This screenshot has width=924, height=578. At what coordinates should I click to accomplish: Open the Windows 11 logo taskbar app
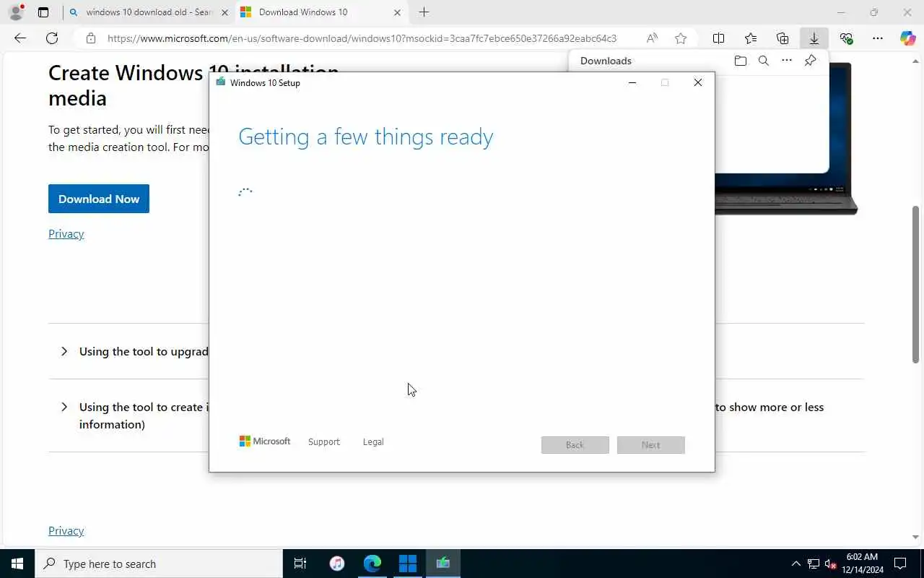coord(408,564)
